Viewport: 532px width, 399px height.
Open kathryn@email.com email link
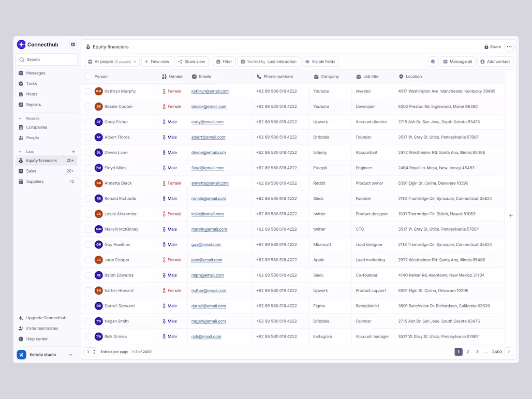208,91
